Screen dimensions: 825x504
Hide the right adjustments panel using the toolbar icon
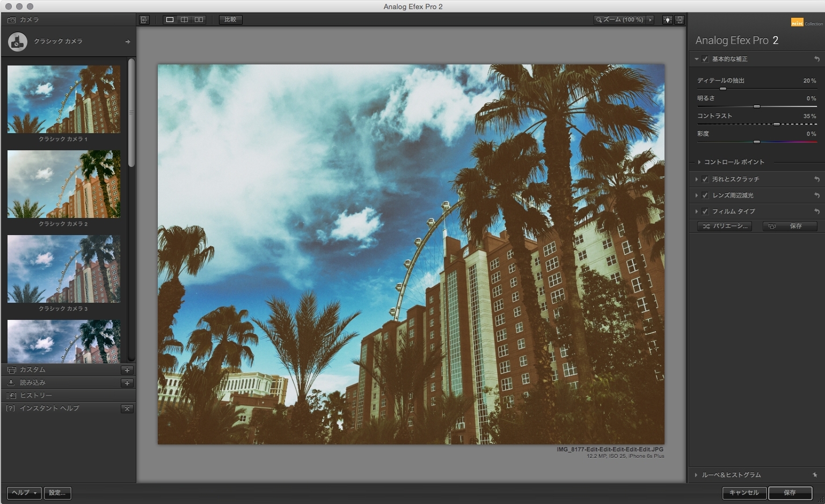pyautogui.click(x=680, y=20)
